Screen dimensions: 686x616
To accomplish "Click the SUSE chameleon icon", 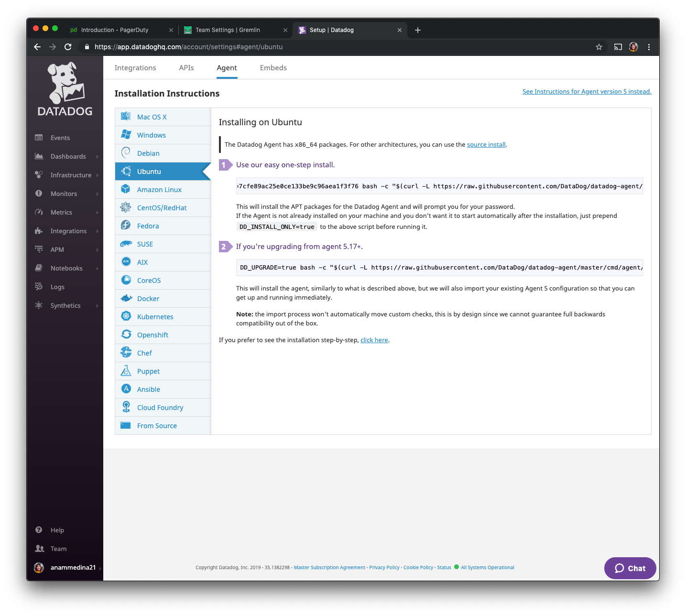I will tap(126, 244).
